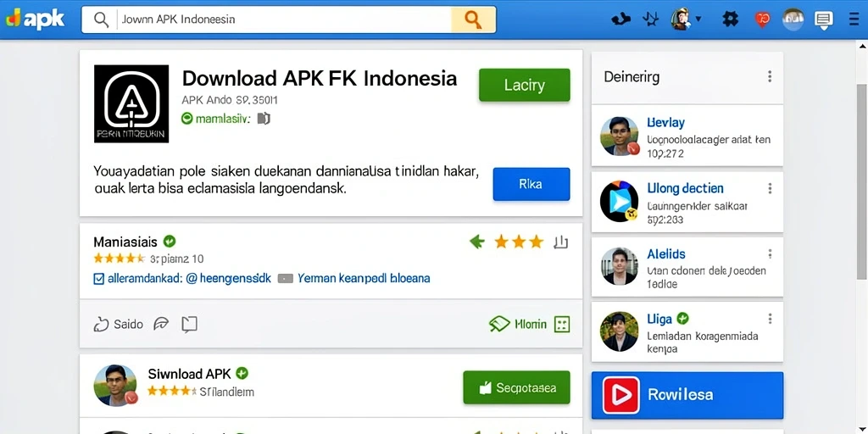868x434 pixels.
Task: Open the Alelids profile link
Action: pyautogui.click(x=666, y=254)
